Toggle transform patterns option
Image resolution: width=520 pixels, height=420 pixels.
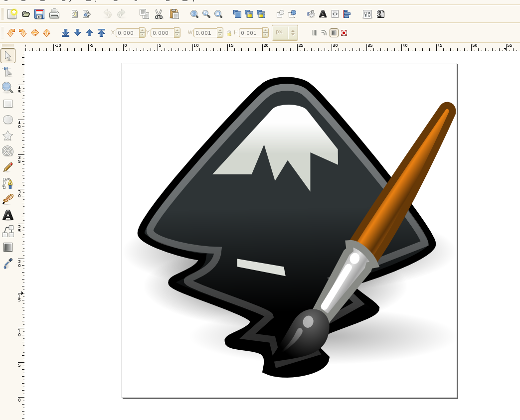tap(344, 32)
